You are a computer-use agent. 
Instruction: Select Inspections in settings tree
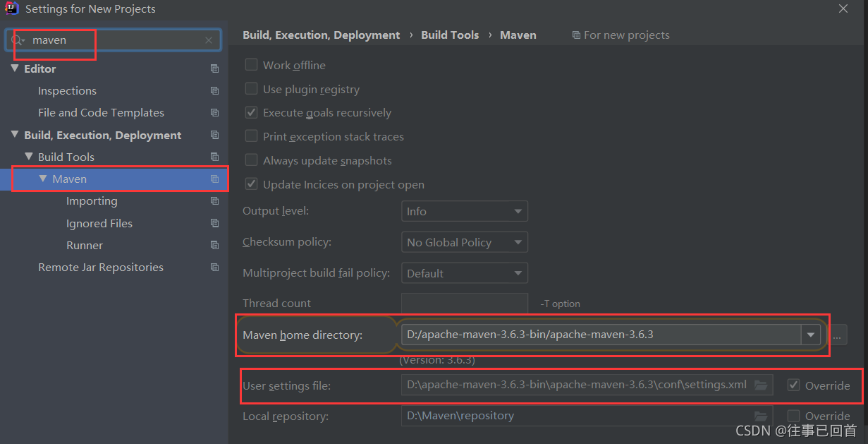pyautogui.click(x=67, y=91)
